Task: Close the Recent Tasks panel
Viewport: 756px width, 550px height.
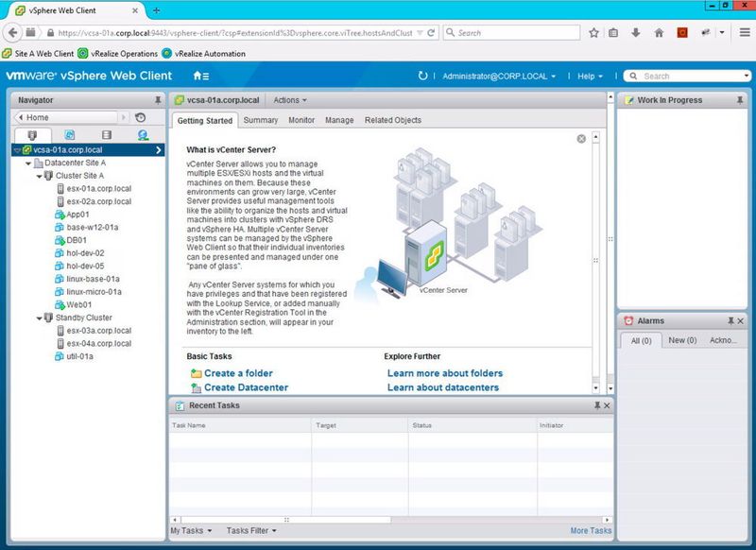Action: tap(607, 405)
